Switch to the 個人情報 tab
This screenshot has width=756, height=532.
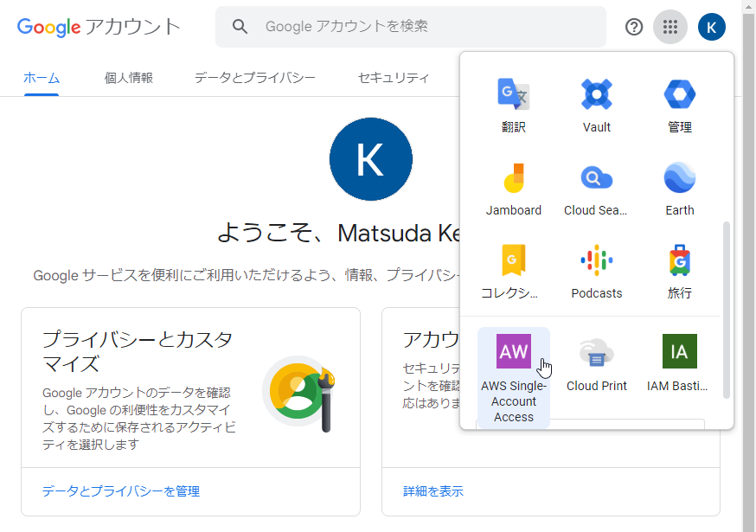[x=129, y=78]
